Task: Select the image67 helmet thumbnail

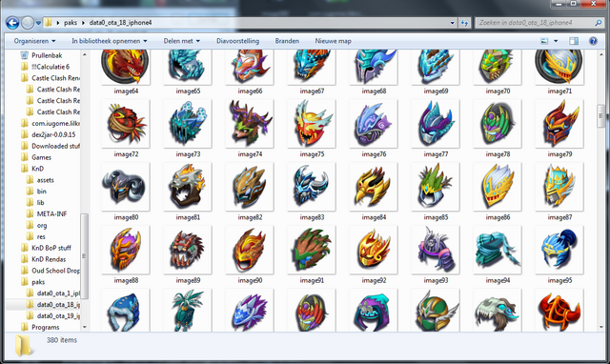Action: 312,67
